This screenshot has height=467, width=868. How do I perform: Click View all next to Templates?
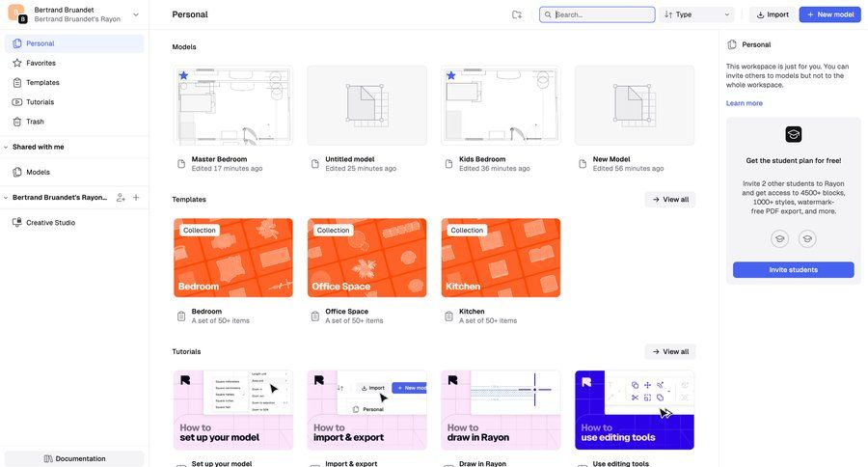(x=670, y=200)
